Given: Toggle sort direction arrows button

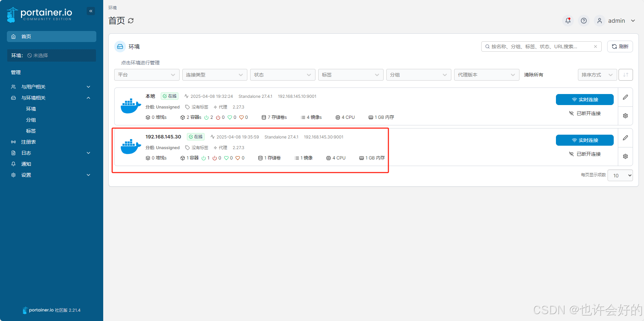Looking at the screenshot, I should 626,75.
